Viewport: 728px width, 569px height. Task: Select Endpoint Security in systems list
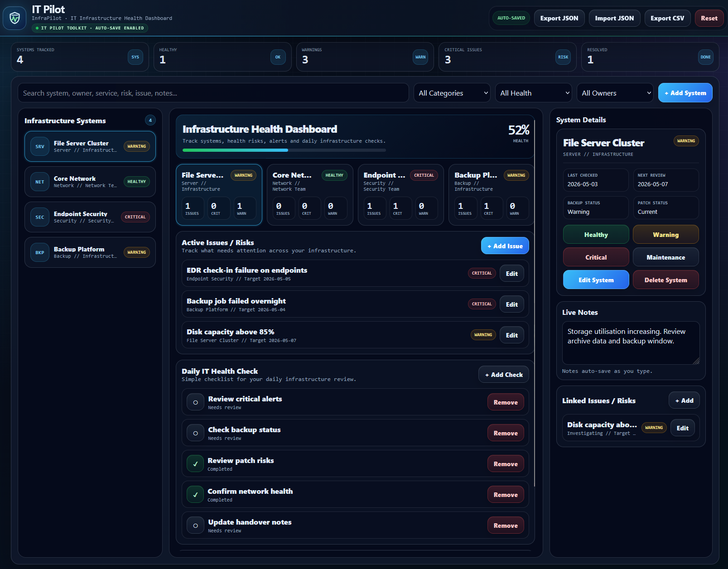pyautogui.click(x=90, y=217)
